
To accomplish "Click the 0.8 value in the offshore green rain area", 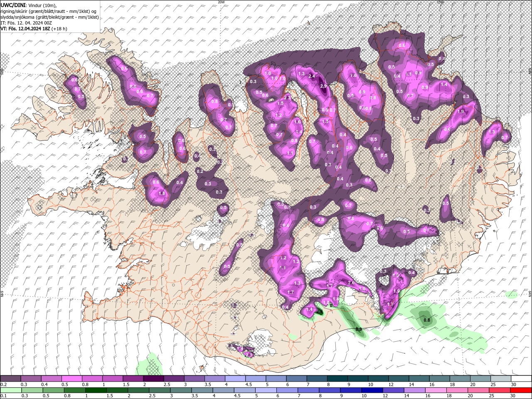I will (426, 320).
